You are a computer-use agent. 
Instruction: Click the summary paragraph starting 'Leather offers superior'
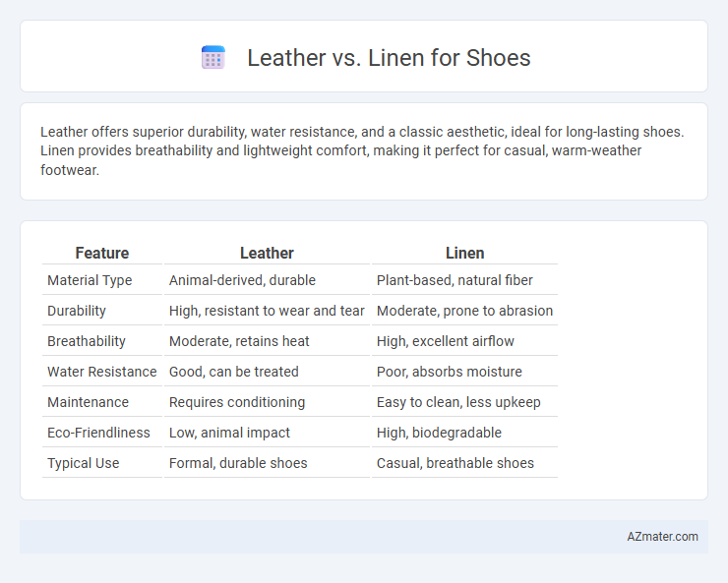pos(362,150)
